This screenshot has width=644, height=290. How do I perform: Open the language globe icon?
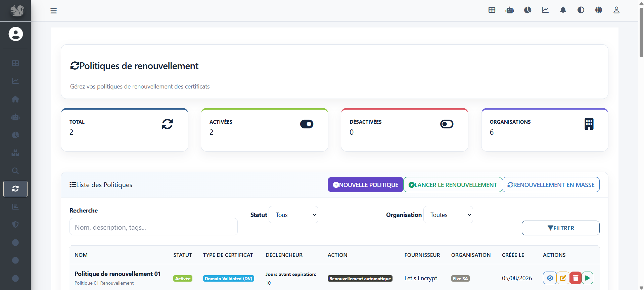(599, 10)
